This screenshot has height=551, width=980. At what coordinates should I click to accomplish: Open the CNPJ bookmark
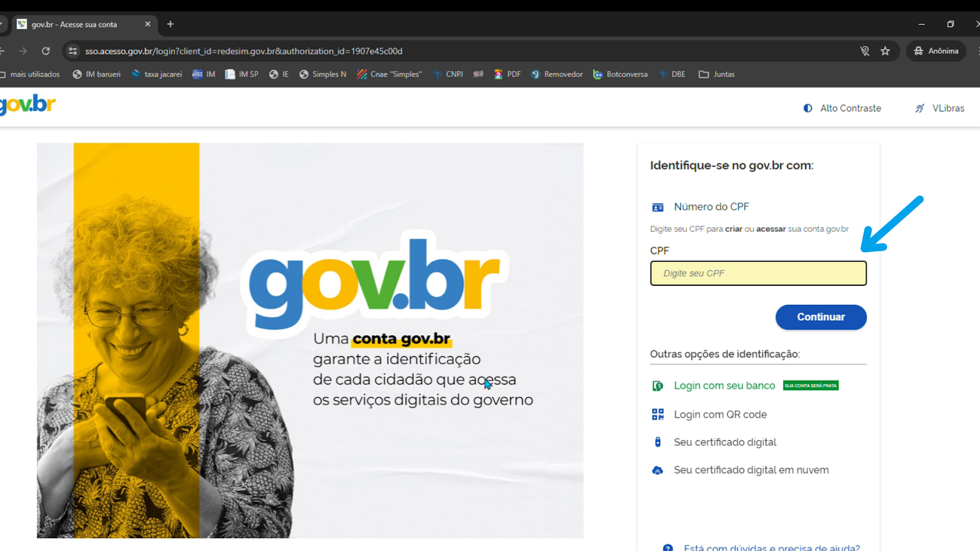[x=448, y=74]
